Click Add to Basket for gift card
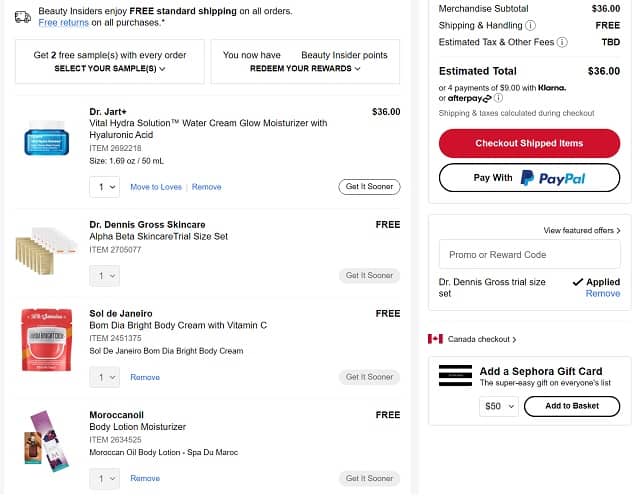This screenshot has height=500, width=638. coord(572,406)
